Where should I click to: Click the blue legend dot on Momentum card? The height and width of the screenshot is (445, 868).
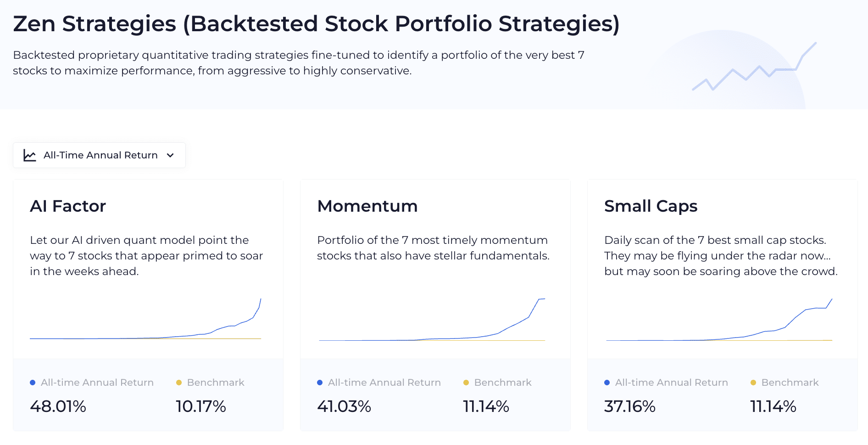pyautogui.click(x=319, y=382)
